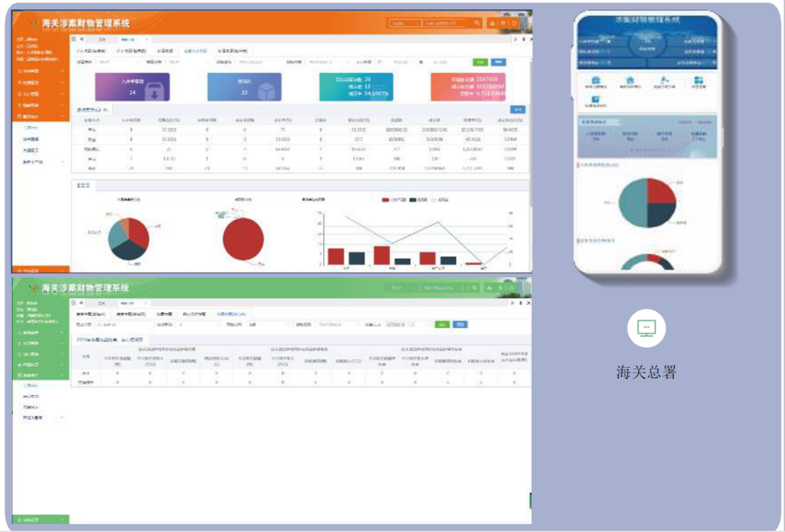Screen dimensions: 785x532
Task: Click the blue cube card showing 22
Action: 244,87
